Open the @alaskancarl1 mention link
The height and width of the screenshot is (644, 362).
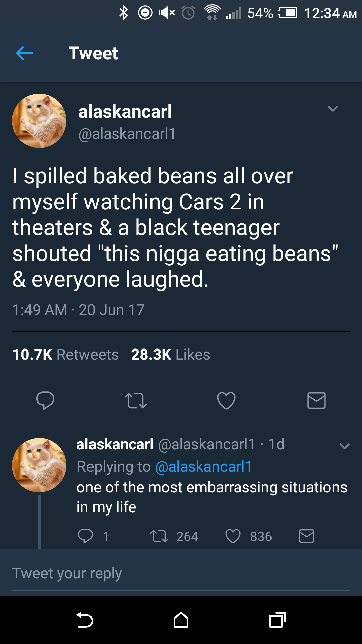coord(203,467)
